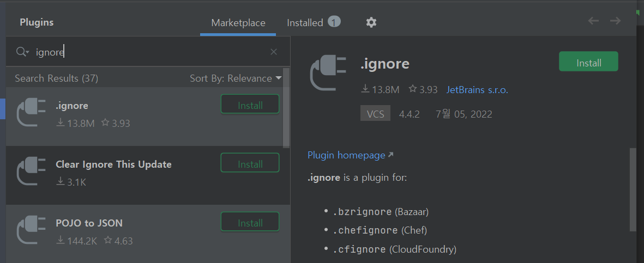Click the 144.2K downloads count text
Viewport: 644px width, 263px height.
tap(82, 241)
